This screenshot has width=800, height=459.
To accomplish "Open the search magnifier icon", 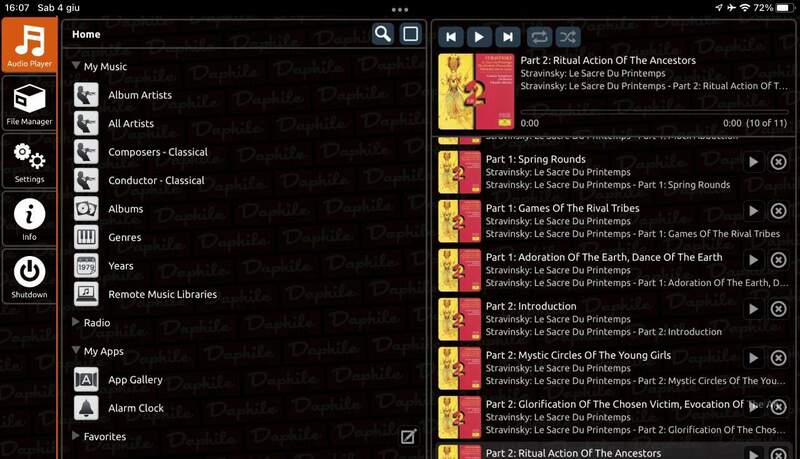I will pos(383,34).
